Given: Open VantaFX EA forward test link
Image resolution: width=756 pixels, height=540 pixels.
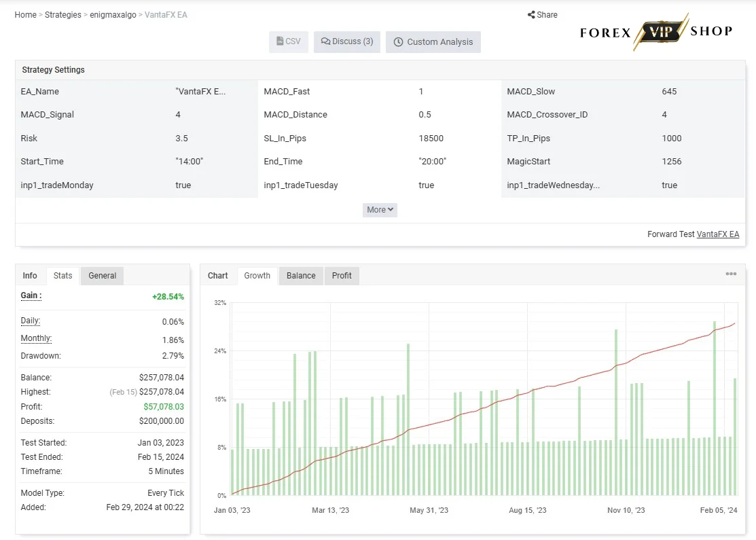Looking at the screenshot, I should 718,234.
